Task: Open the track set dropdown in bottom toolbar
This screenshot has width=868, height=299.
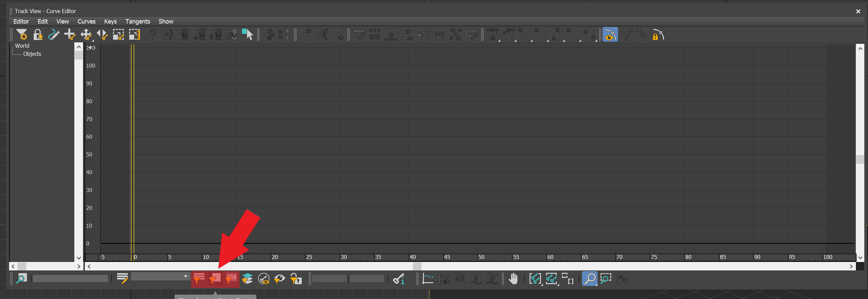Action: pos(160,276)
